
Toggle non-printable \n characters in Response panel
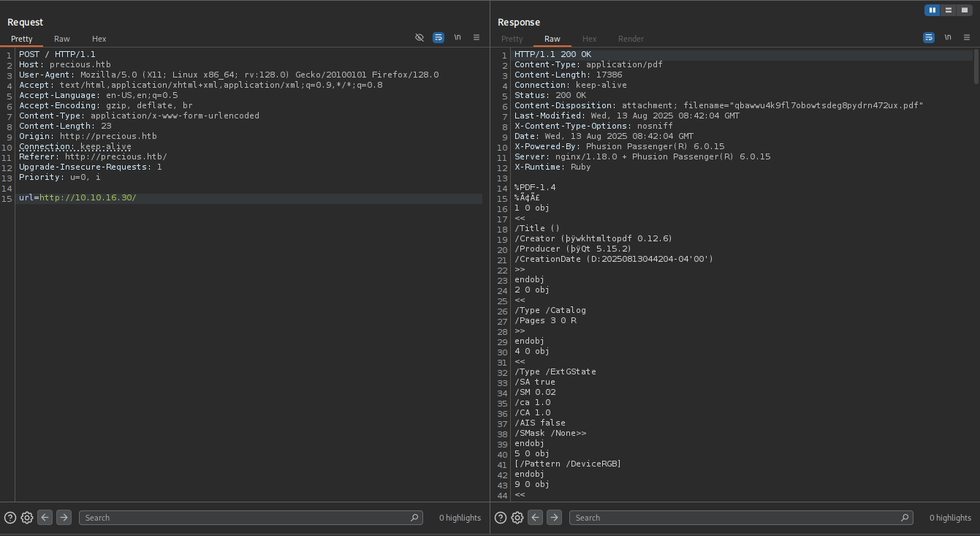tap(948, 37)
